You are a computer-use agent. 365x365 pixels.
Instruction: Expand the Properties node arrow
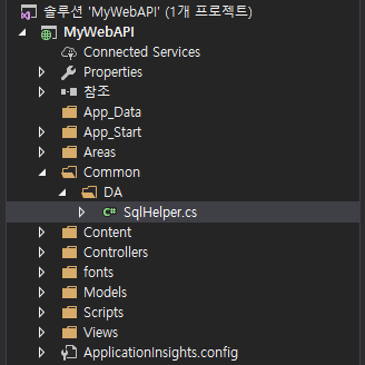pyautogui.click(x=41, y=72)
